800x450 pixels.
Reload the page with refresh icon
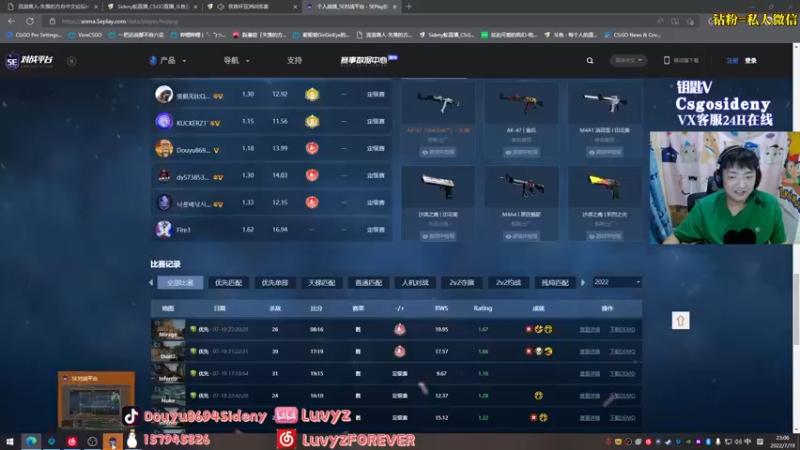(30, 21)
